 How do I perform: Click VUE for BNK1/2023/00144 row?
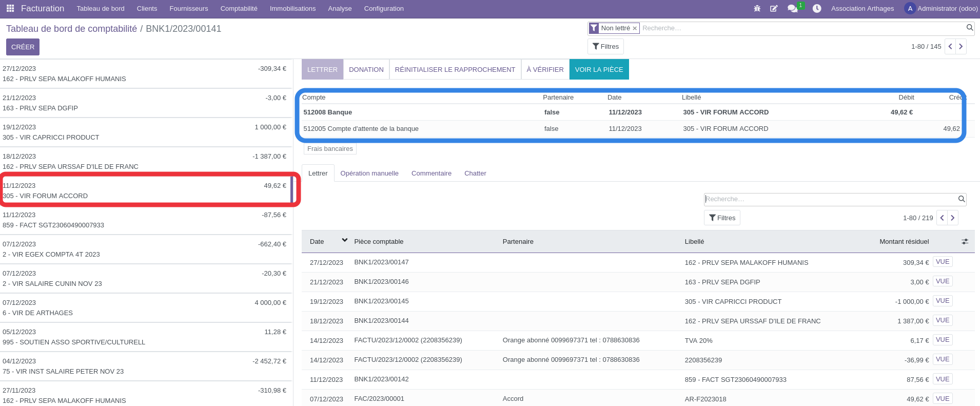pos(943,320)
